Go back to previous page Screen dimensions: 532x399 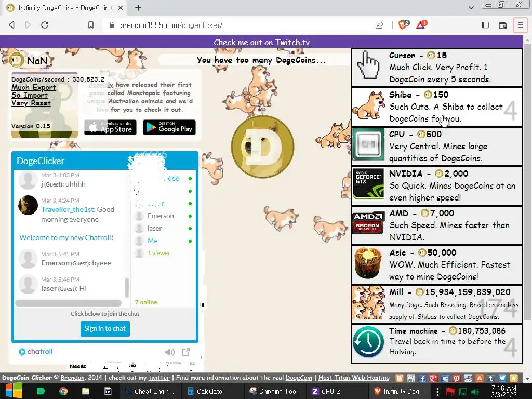coord(12,25)
